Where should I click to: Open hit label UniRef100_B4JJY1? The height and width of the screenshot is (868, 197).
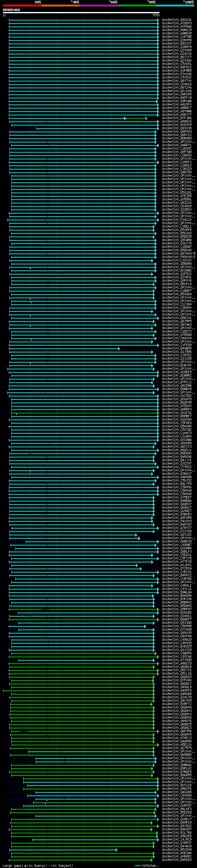coord(176,460)
